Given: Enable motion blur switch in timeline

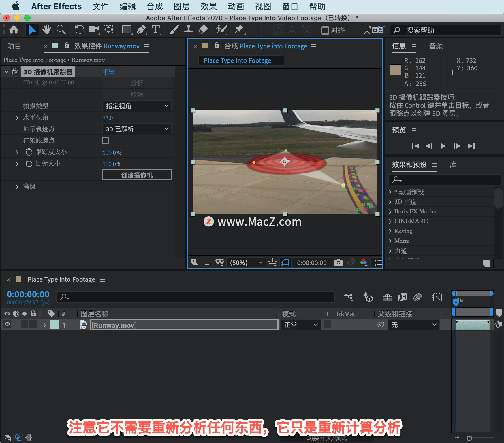Looking at the screenshot, I should 418,297.
